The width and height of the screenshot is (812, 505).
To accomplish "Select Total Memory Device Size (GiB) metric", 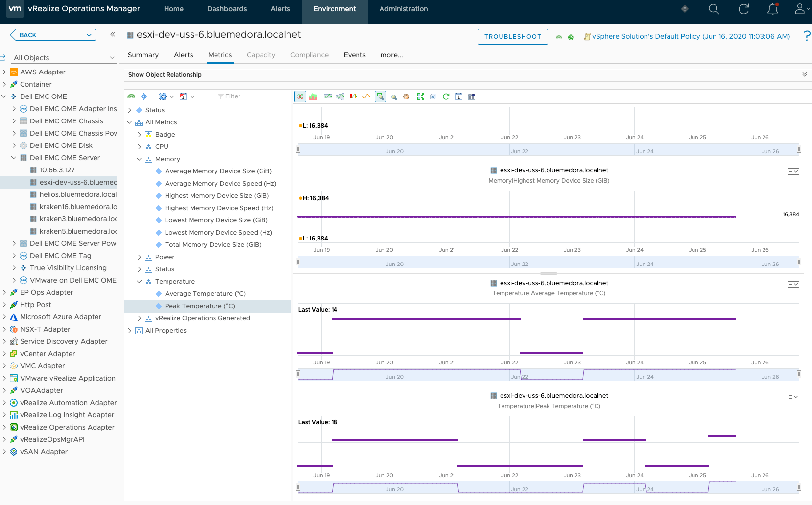I will 213,245.
